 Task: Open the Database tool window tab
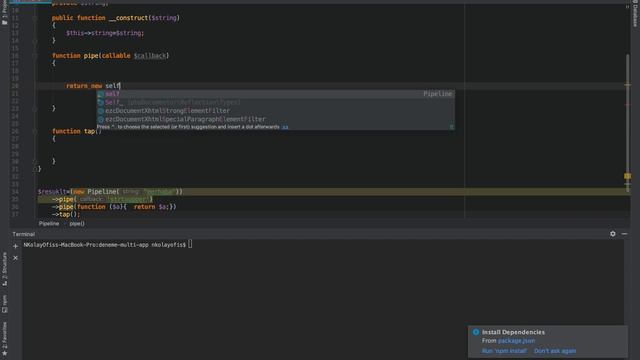point(635,13)
